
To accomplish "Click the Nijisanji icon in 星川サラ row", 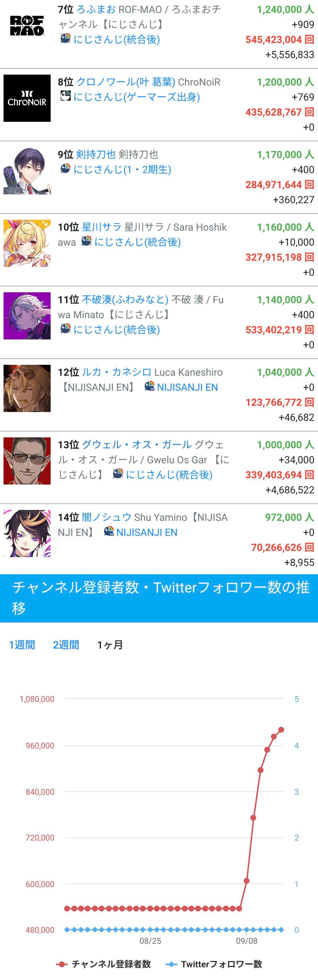I will click(86, 241).
